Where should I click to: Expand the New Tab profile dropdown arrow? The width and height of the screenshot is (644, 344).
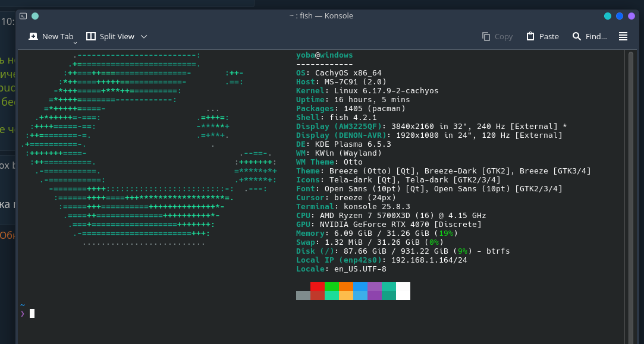(76, 43)
